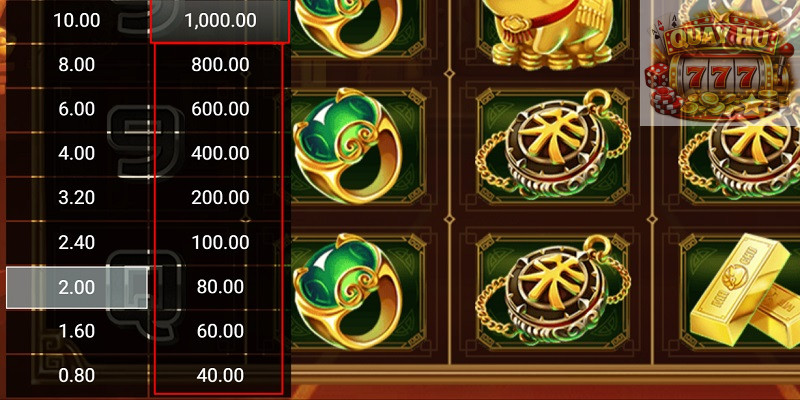This screenshot has height=400, width=800.
Task: Pick the 600.00 bet amount
Action: [x=220, y=109]
